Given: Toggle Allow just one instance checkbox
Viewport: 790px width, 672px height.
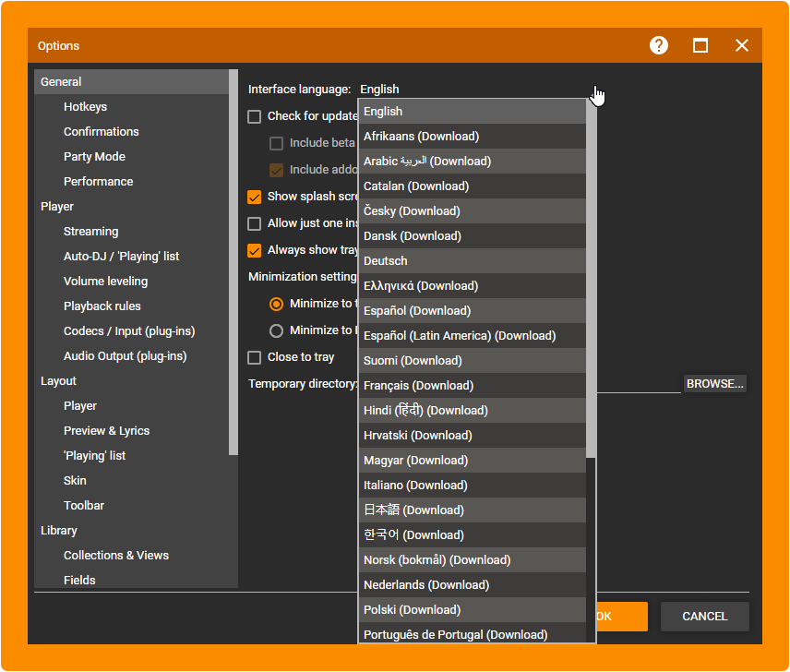Looking at the screenshot, I should coord(255,223).
